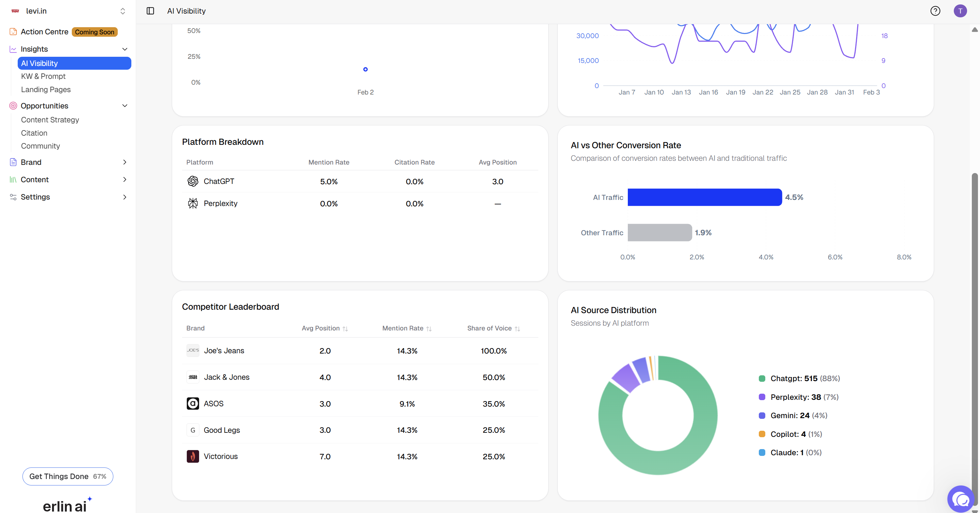Open the chat support bubble
Image resolution: width=980 pixels, height=513 pixels.
pyautogui.click(x=961, y=499)
